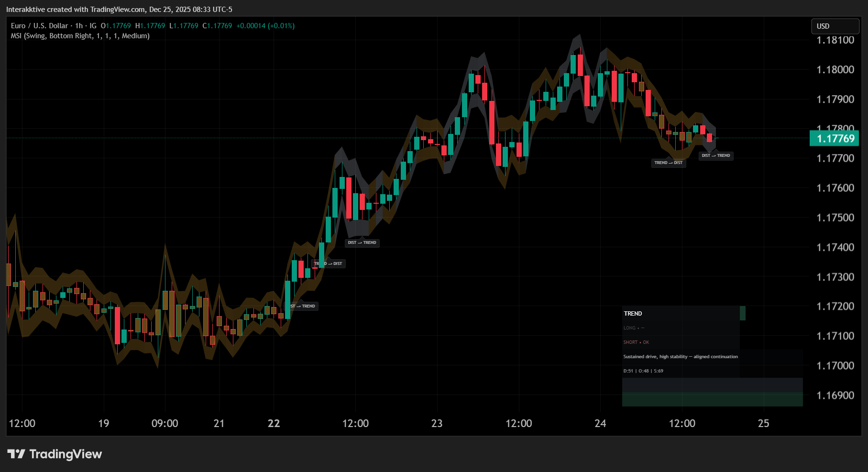Click the 'DIST → TREND' label beneath latest candle
The width and height of the screenshot is (868, 472).
716,155
